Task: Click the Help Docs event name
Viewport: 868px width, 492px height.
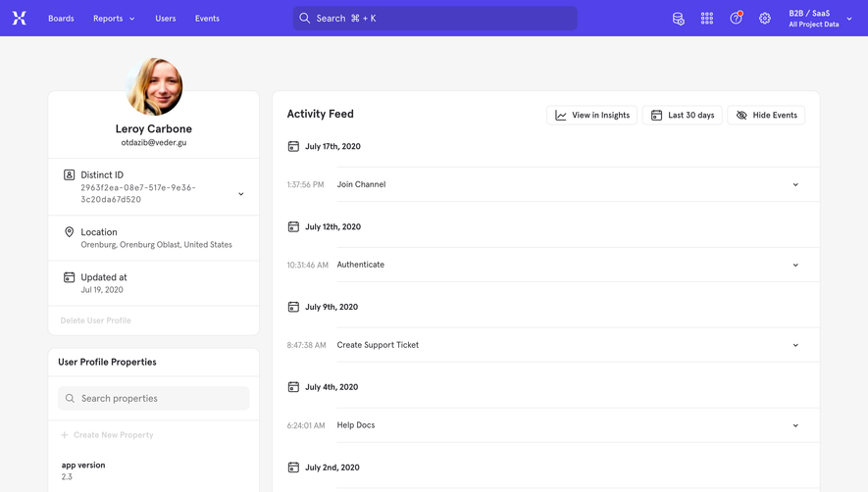Action: click(356, 425)
